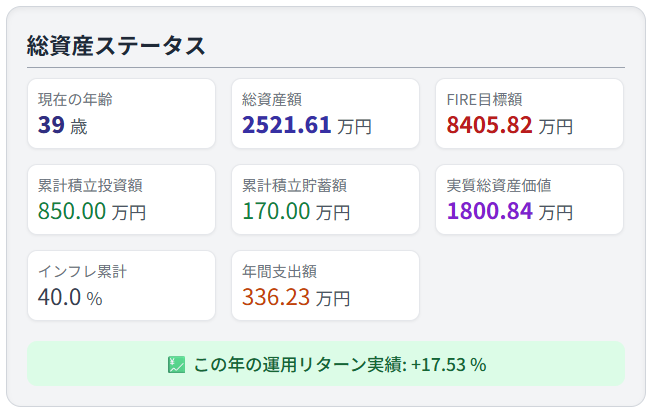Image resolution: width=651 pixels, height=418 pixels.
Task: Click the +17.53 % return figure
Action: (x=448, y=365)
